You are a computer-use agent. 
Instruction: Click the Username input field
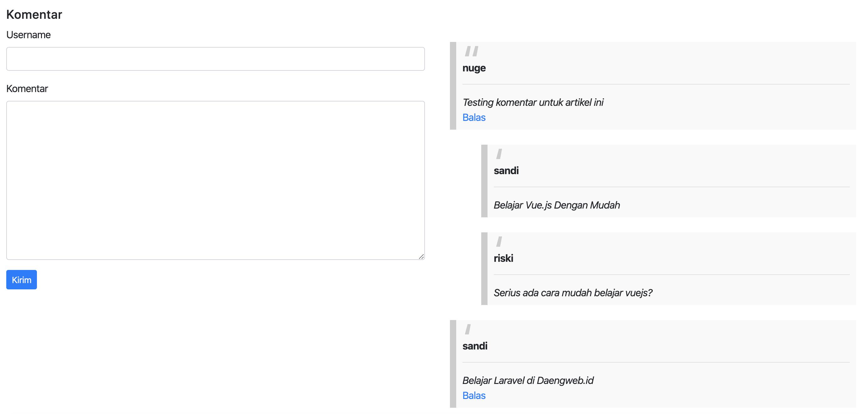(x=215, y=59)
